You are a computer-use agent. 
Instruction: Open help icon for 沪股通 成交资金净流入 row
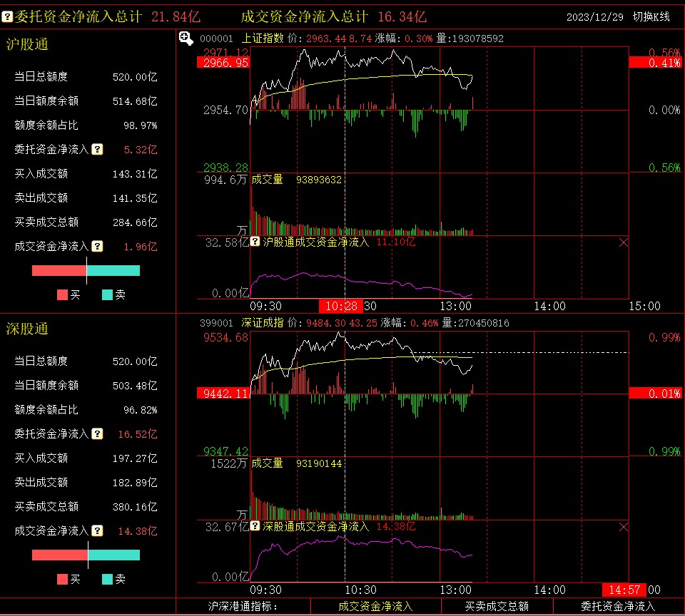pos(97,246)
